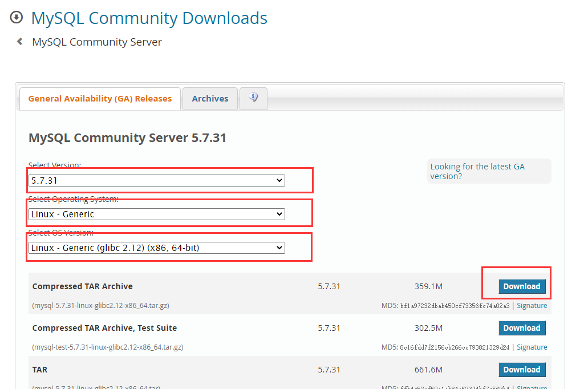Open the Select OS Version dropdown

pos(157,248)
